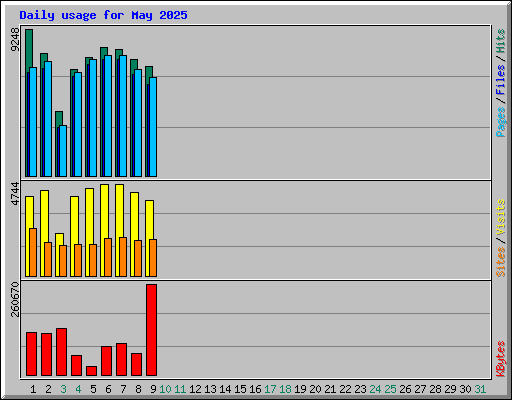Click the cyan Pages bar for day 2
Screen dimensions: 512x400
click(48, 119)
